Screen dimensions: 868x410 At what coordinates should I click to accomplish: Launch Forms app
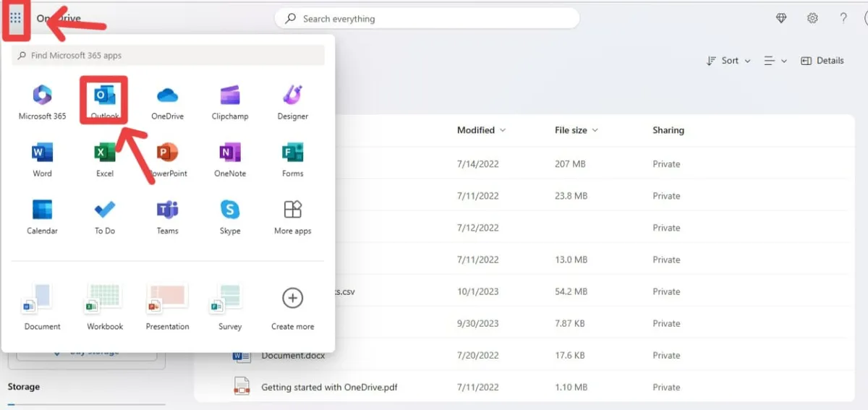point(292,159)
